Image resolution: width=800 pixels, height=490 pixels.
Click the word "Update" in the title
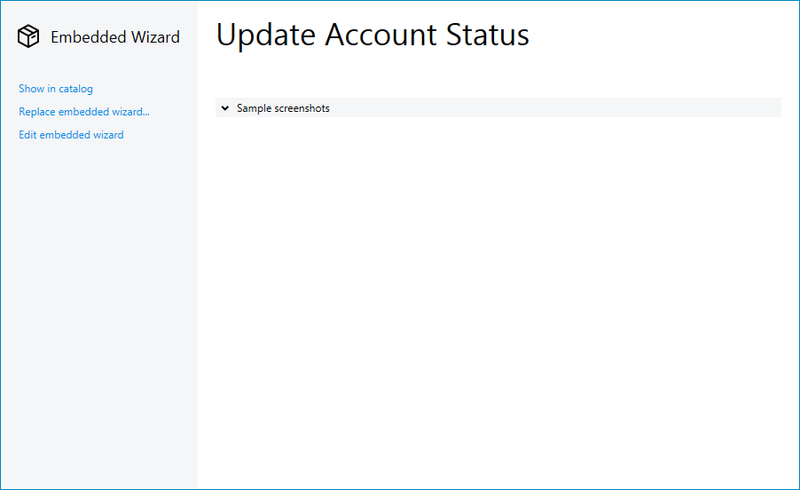pos(267,35)
